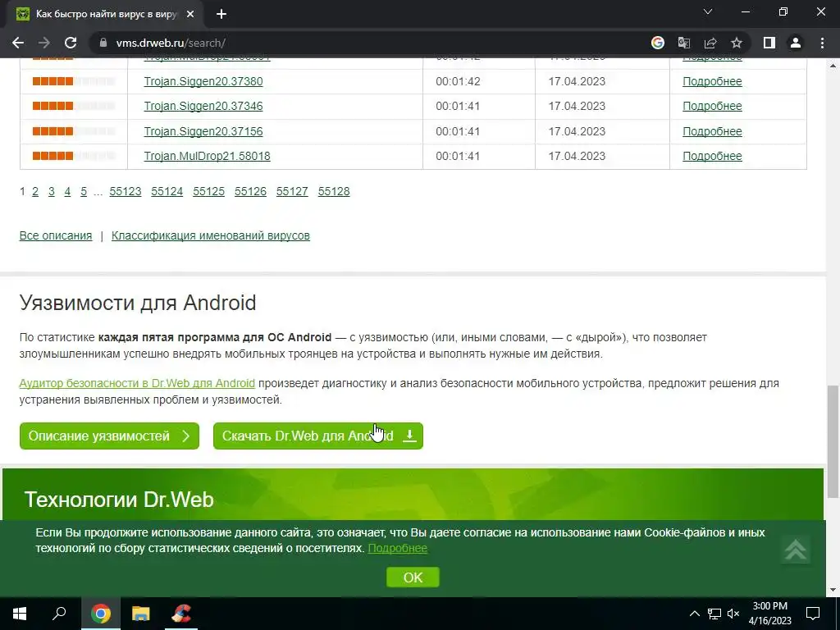Screen dimensions: 840x630
Task: Click the translate page icon
Action: point(683,43)
